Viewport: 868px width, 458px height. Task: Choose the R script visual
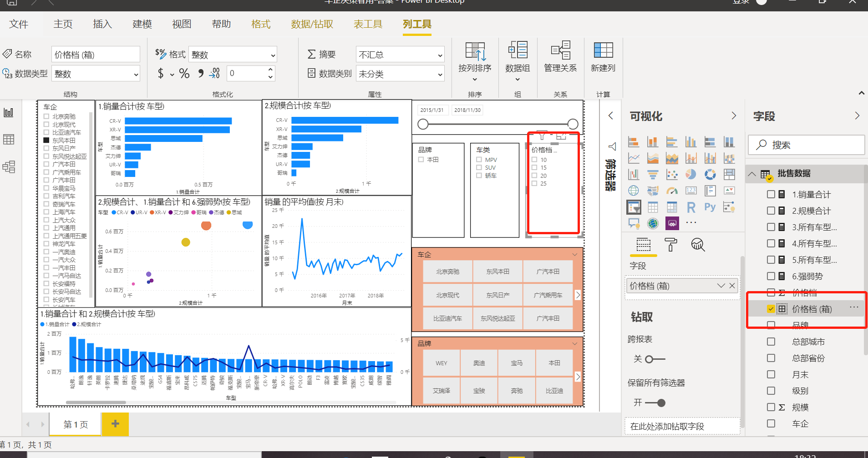pos(691,207)
